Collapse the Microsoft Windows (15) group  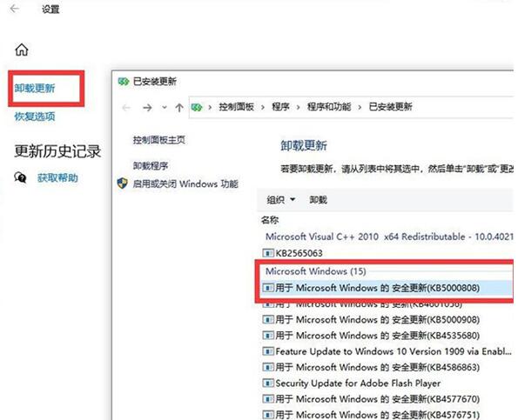click(316, 271)
